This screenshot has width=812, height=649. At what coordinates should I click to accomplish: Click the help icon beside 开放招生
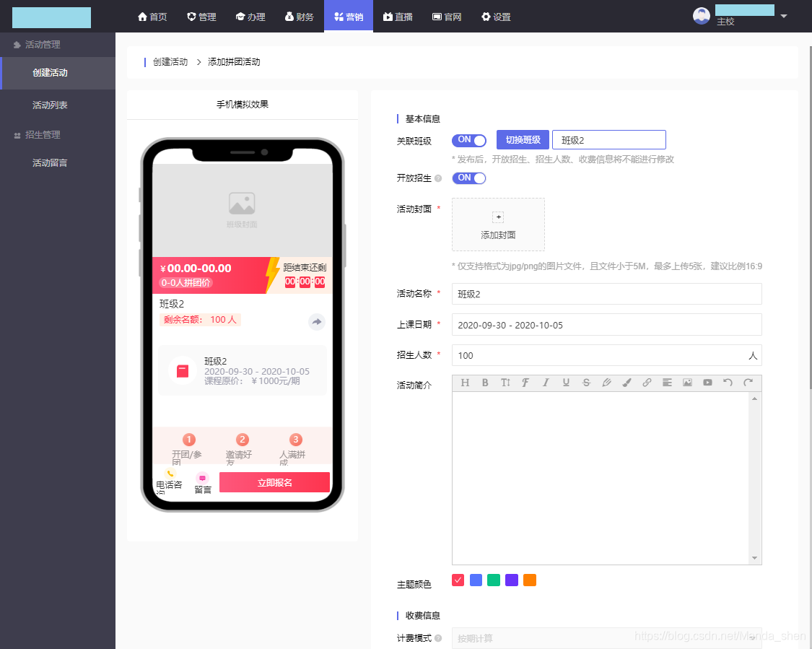438,178
